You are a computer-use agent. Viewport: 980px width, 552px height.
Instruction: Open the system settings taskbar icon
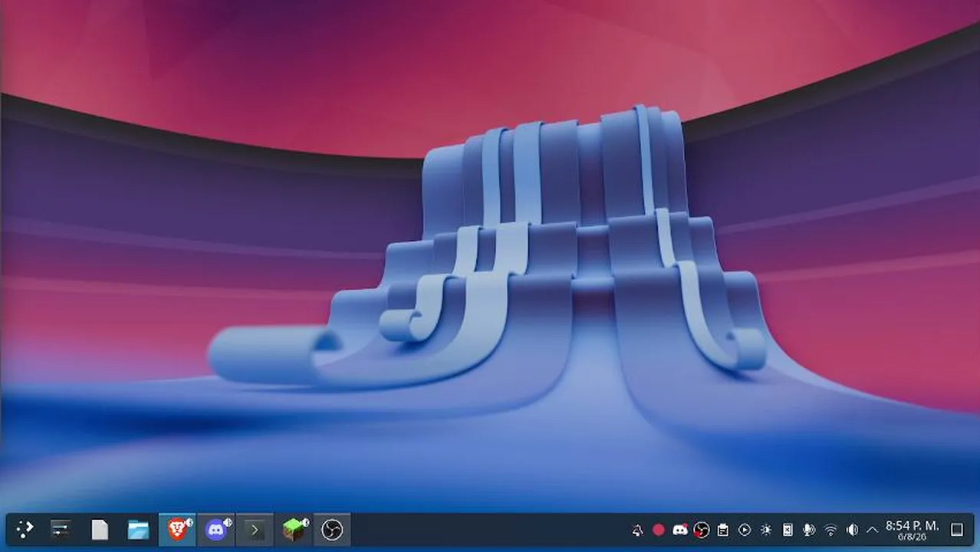(x=61, y=530)
